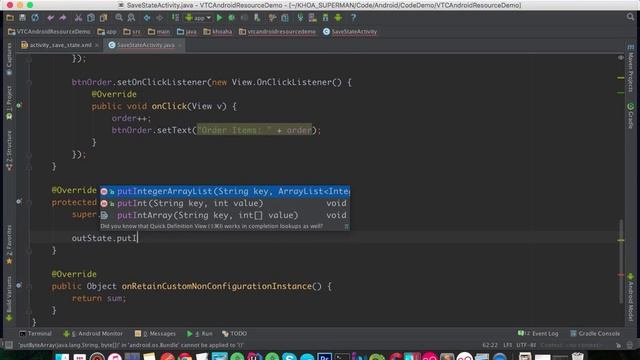Click the Debug bug icon
This screenshot has width=640, height=360.
pyautogui.click(x=231, y=18)
